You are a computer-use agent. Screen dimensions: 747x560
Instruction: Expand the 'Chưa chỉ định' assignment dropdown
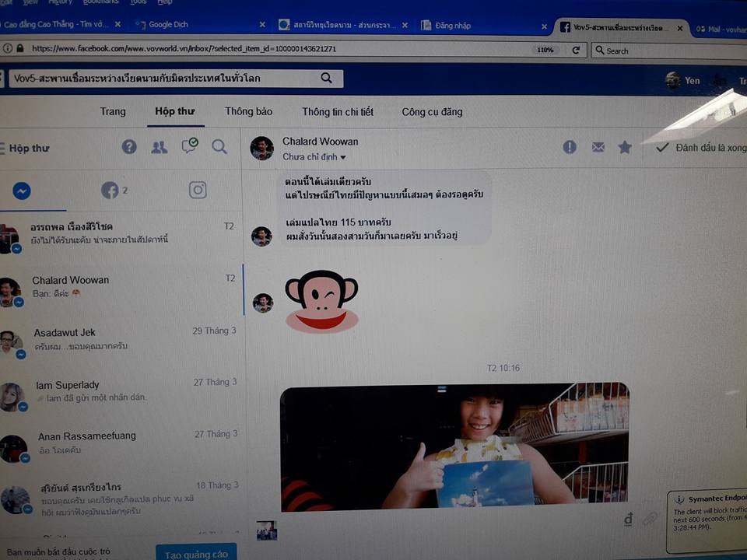coord(314,157)
